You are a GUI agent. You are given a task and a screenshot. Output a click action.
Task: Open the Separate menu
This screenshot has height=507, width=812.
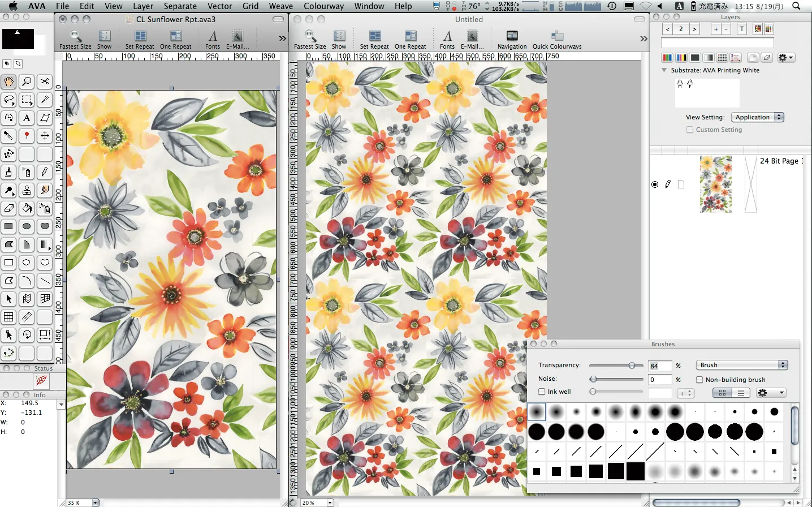click(x=180, y=6)
